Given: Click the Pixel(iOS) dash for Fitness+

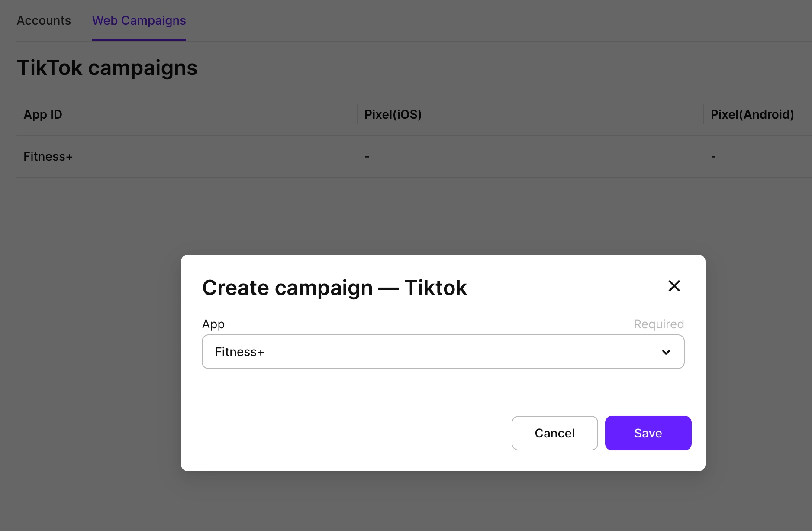Looking at the screenshot, I should pos(367,156).
